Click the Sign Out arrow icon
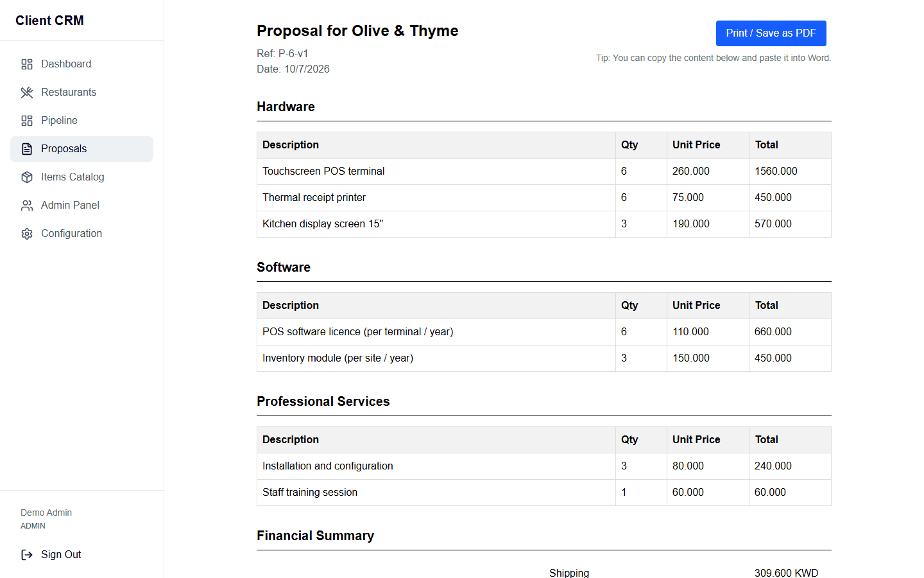This screenshot has width=924, height=578. click(27, 555)
